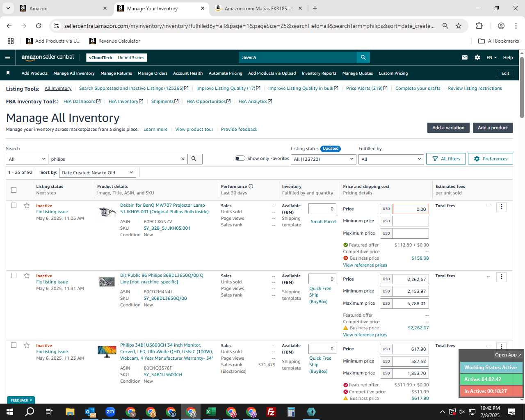Click the Dekain listing price input field

tap(411, 209)
